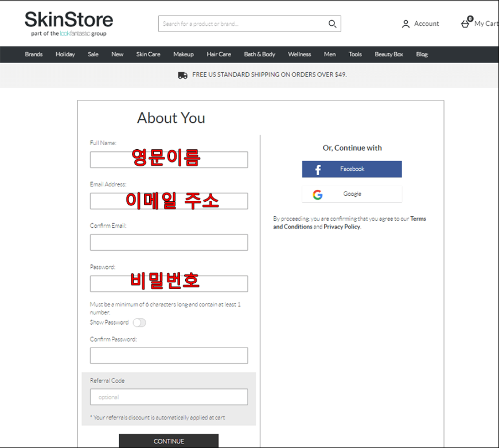Image resolution: width=499 pixels, height=448 pixels.
Task: Open the Sale menu
Action: pyautogui.click(x=93, y=54)
